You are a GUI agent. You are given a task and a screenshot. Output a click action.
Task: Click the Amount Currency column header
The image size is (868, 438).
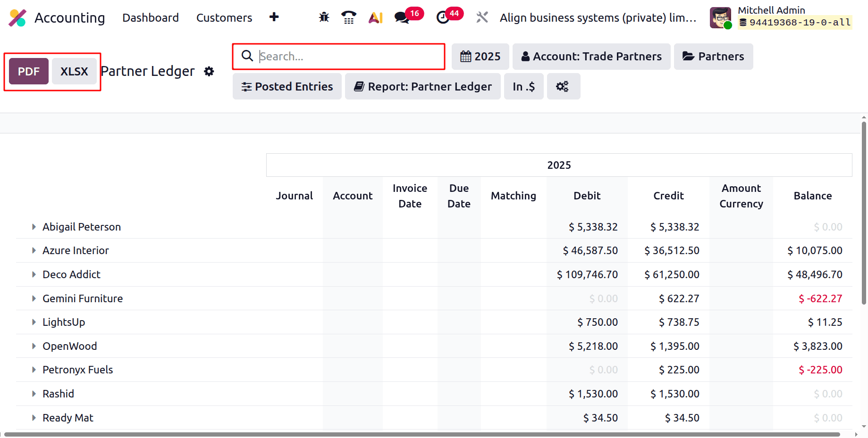point(741,196)
